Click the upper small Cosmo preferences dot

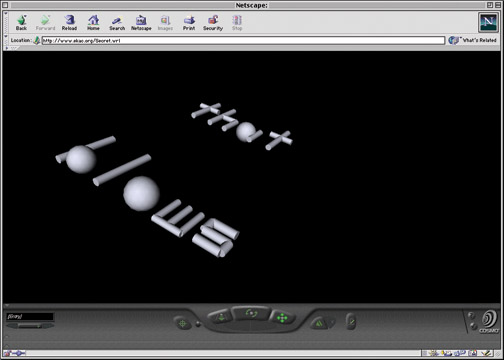(x=471, y=315)
